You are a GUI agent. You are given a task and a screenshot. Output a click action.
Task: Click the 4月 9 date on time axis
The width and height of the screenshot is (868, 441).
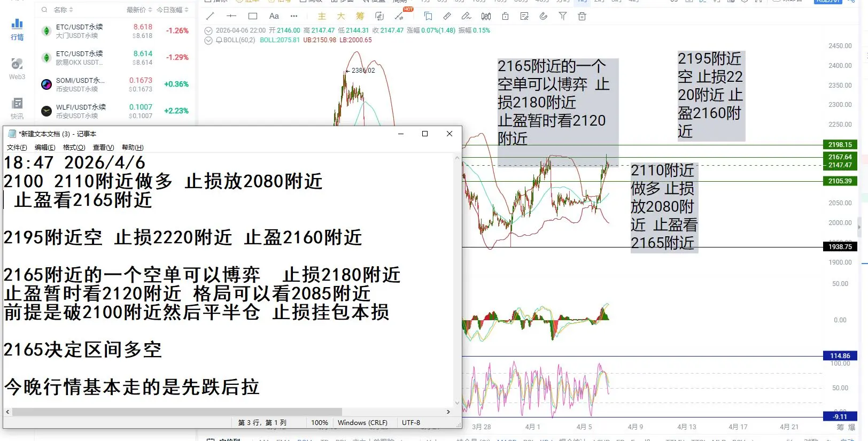coord(635,427)
